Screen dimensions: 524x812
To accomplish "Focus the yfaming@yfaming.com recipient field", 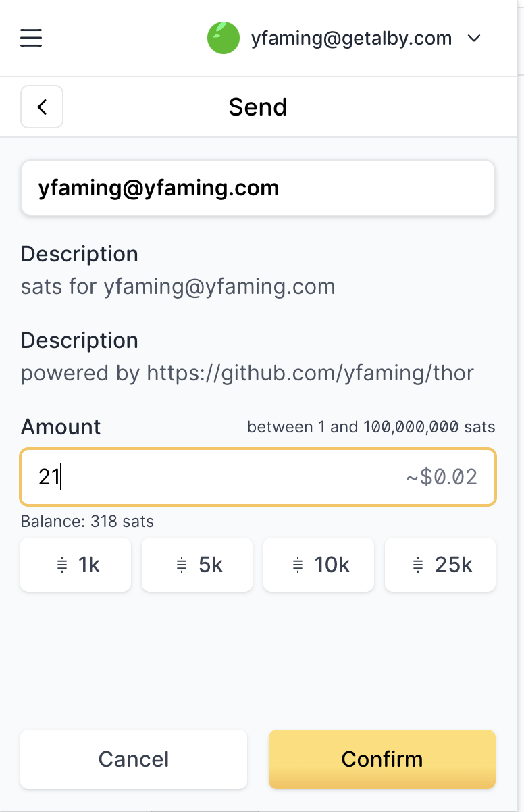I will 258,188.
